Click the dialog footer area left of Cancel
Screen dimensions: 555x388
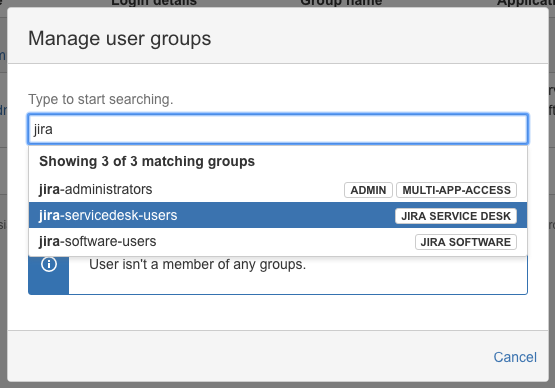tap(248, 356)
